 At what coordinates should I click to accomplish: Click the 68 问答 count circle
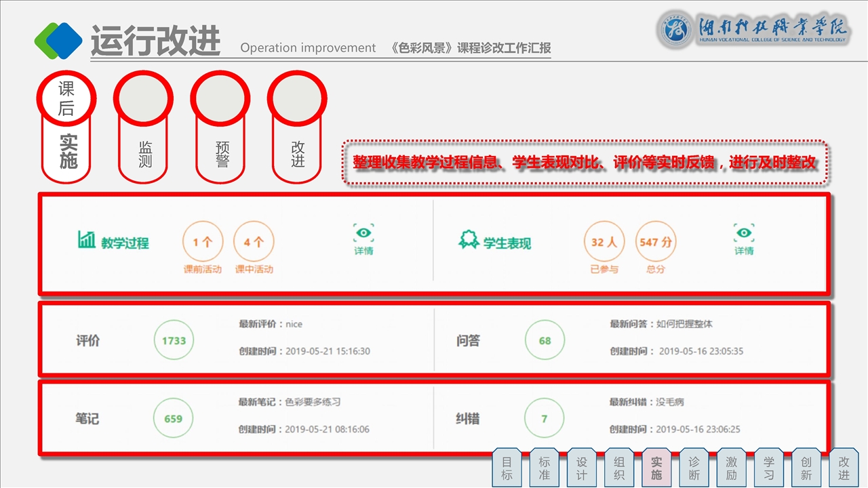pos(545,340)
